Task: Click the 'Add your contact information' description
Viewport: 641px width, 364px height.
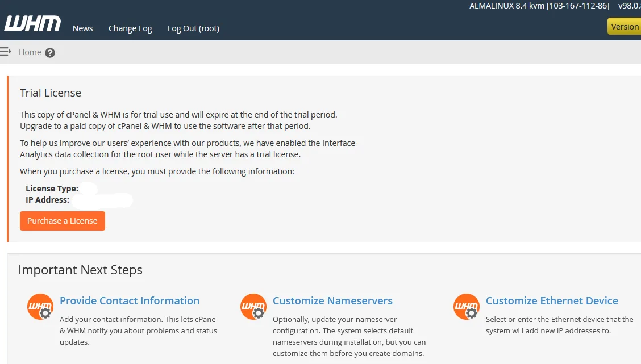Action: click(x=139, y=330)
